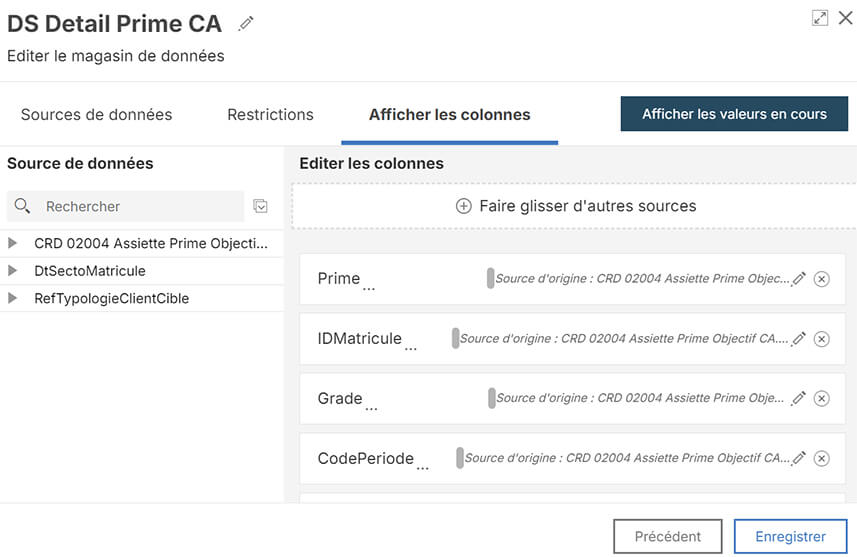This screenshot has height=557, width=857.
Task: Click the search magnifier icon
Action: click(22, 206)
